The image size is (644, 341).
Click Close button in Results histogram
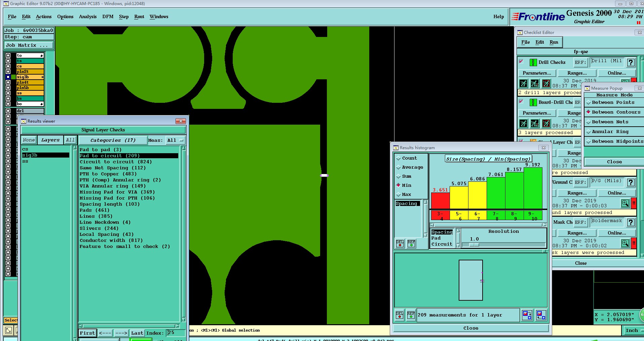471,328
